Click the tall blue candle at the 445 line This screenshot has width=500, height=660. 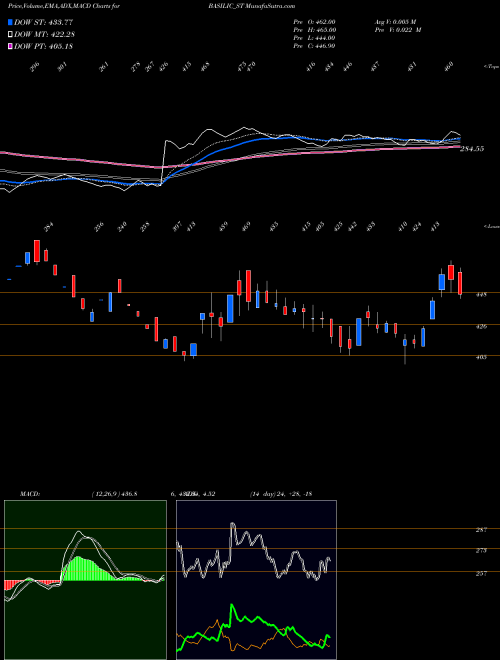230,309
